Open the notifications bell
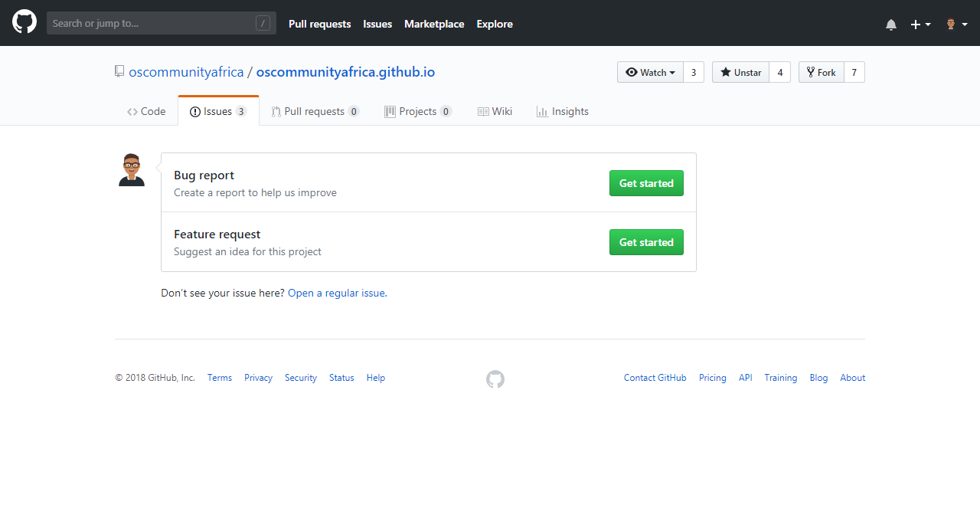 (891, 25)
